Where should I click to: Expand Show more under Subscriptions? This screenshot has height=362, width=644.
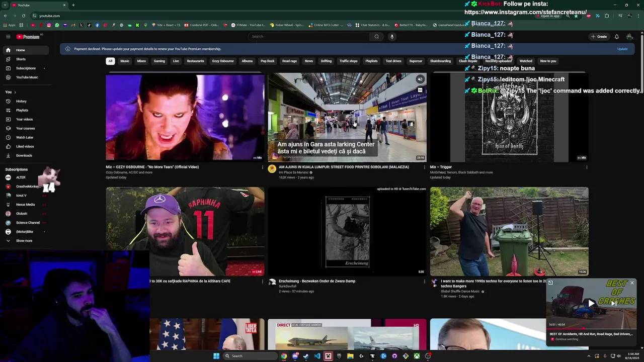26,241
